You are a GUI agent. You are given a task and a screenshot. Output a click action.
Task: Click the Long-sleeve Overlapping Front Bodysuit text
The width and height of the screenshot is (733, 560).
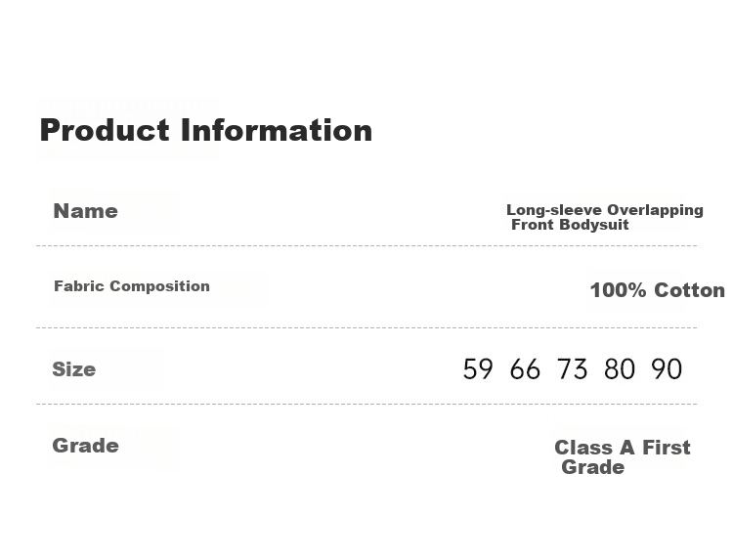tap(605, 217)
